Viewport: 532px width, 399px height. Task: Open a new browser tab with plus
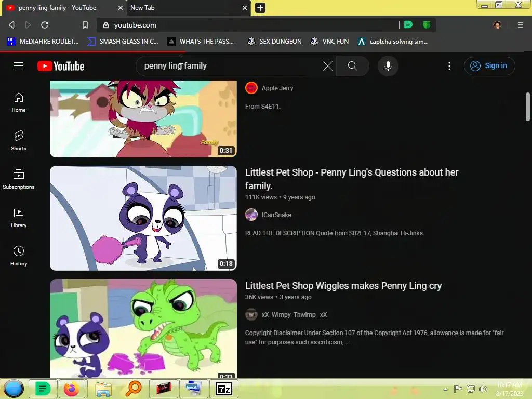[260, 7]
